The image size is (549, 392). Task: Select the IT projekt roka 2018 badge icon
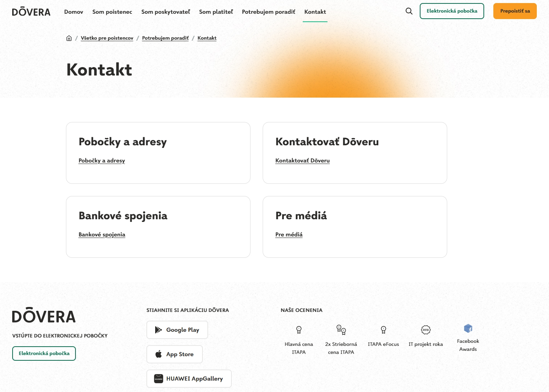click(425, 330)
